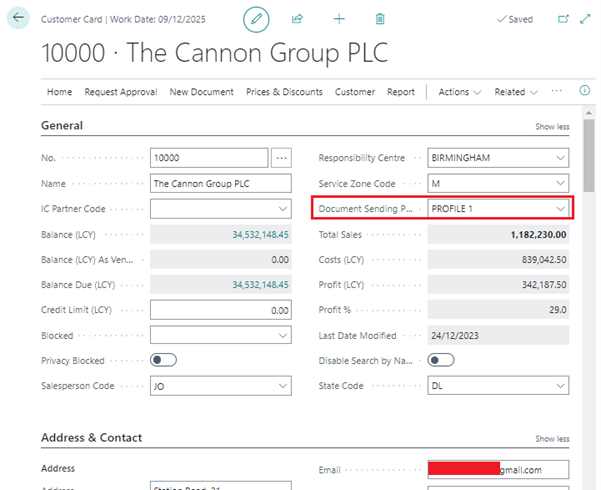Click the Saved status indicator
This screenshot has height=490, width=601.
coord(515,19)
